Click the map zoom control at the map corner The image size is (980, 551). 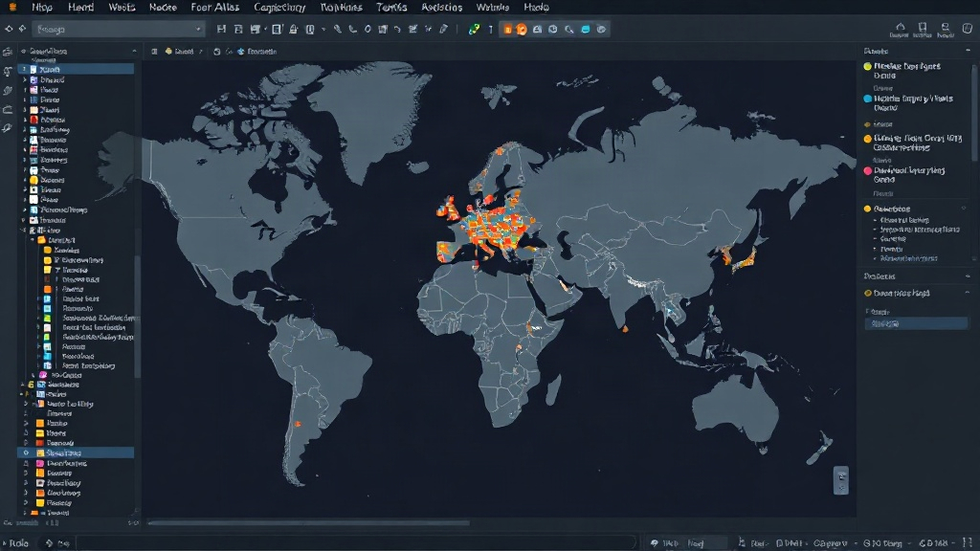(841, 480)
